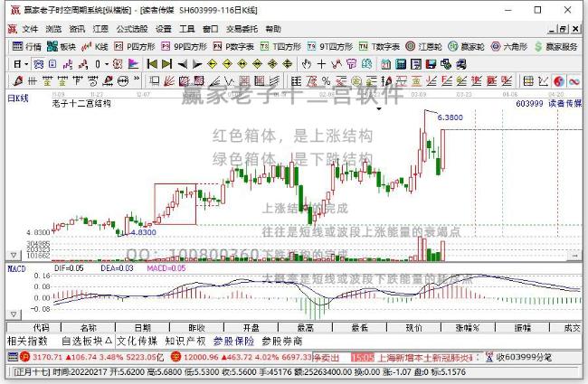This screenshot has height=384, width=588.
Task: Open the P数字表 number table
Action: click(233, 46)
